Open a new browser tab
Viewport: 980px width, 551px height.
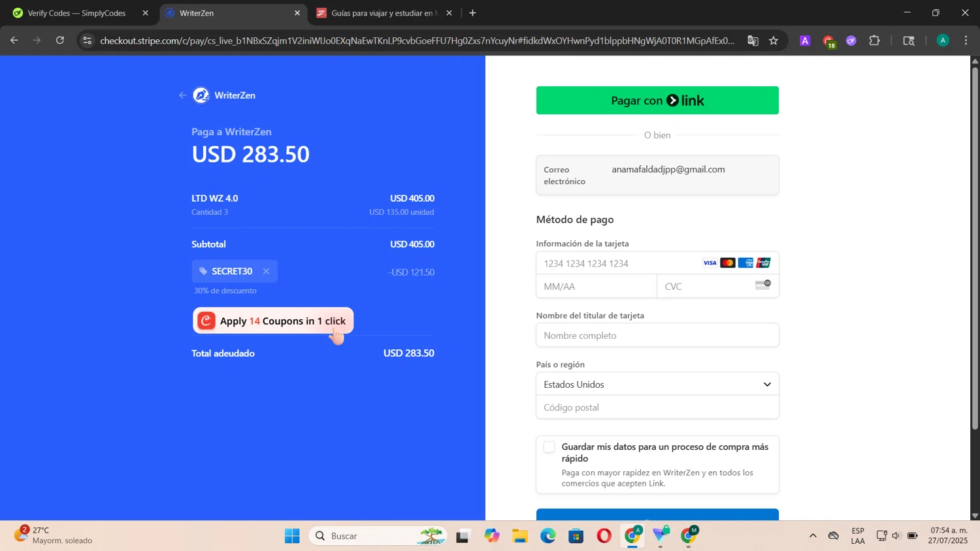tap(472, 13)
